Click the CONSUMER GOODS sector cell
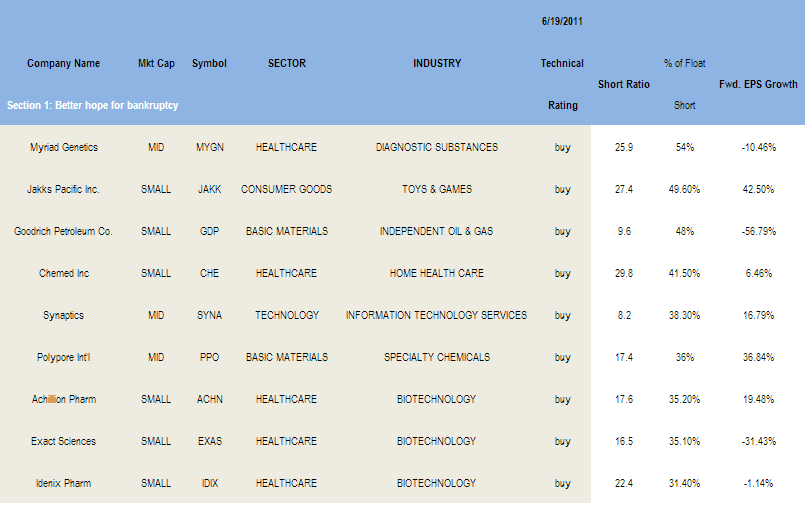806x507 pixels. (x=286, y=189)
